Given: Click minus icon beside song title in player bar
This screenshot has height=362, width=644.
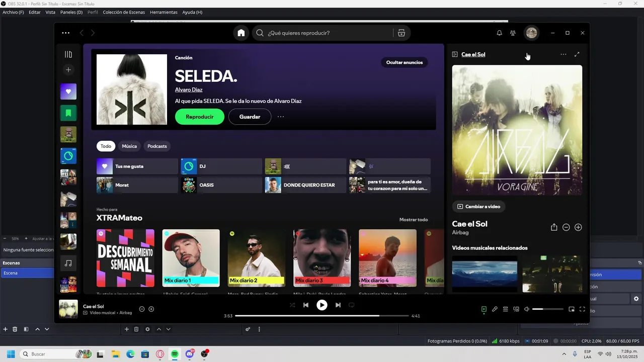Looking at the screenshot, I should tap(141, 309).
